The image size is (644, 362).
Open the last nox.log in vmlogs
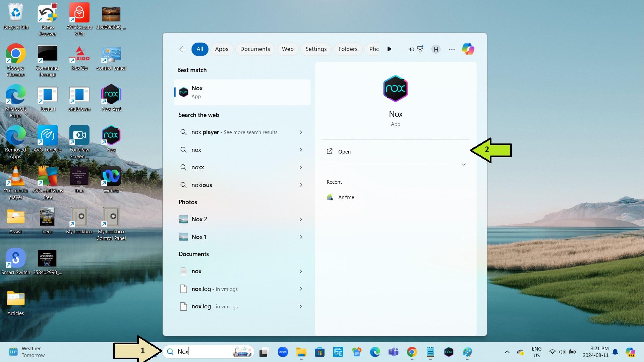point(242,306)
